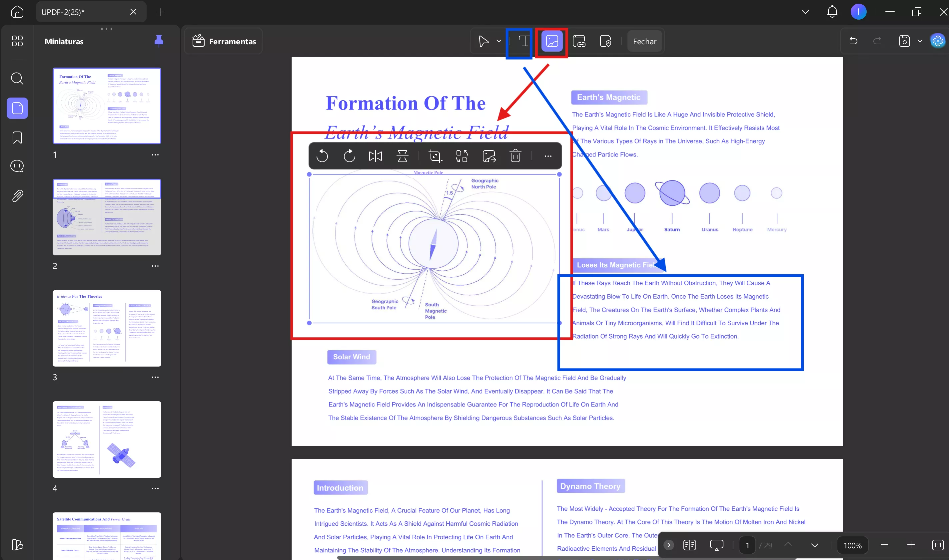This screenshot has height=560, width=949.
Task: Go to the Home screen icon
Action: (17, 12)
